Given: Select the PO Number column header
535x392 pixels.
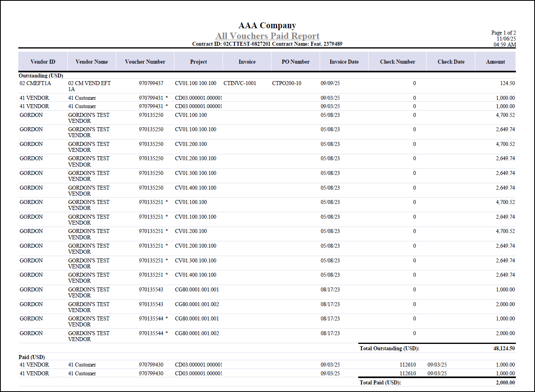Looking at the screenshot, I should click(295, 62).
